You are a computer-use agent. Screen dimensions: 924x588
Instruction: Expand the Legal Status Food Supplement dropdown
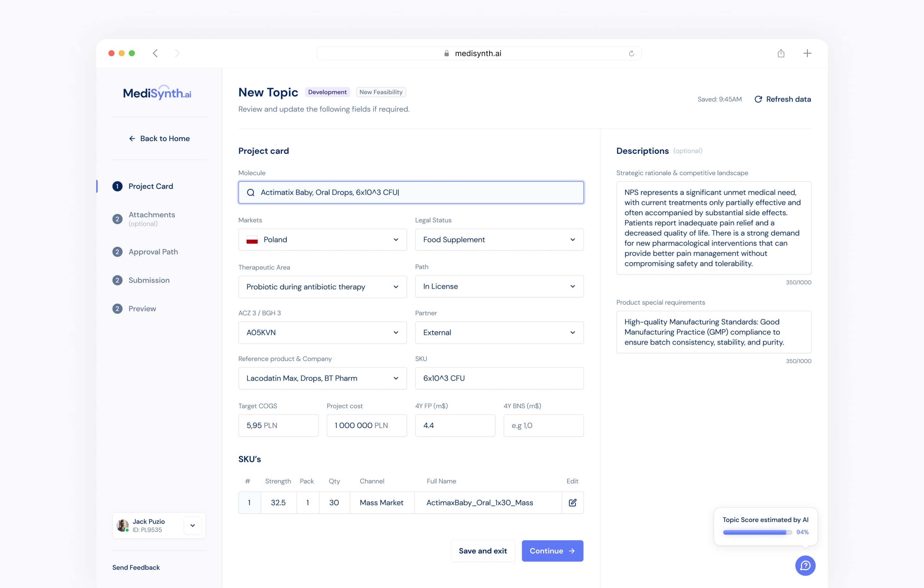pos(499,240)
